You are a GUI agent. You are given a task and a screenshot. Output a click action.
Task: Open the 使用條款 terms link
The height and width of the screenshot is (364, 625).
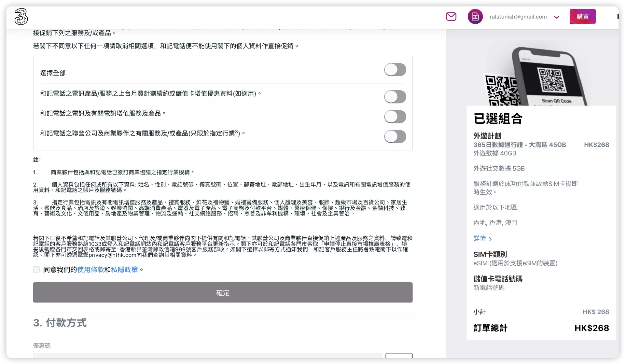(x=90, y=270)
